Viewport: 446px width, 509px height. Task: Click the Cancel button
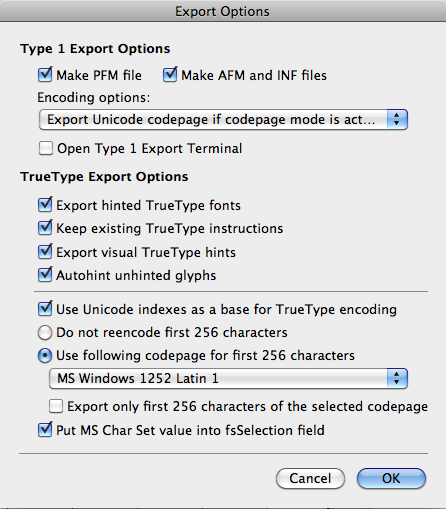click(x=310, y=478)
